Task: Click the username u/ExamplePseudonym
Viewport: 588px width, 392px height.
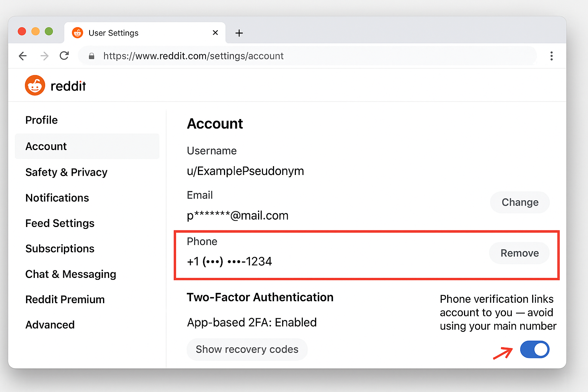Action: [x=245, y=171]
